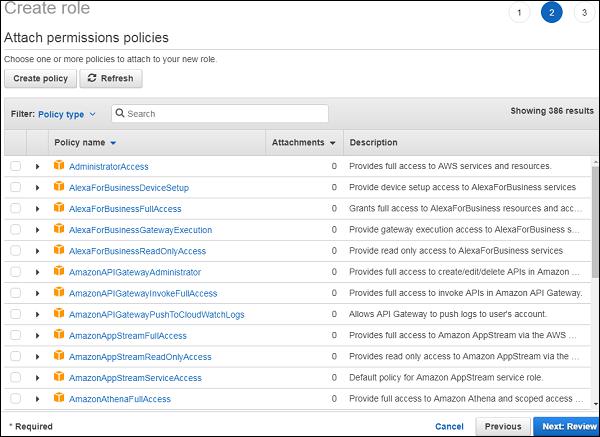
Task: Click the policy icon next to AlexaForBusinessDeviceSetup
Action: tap(59, 187)
